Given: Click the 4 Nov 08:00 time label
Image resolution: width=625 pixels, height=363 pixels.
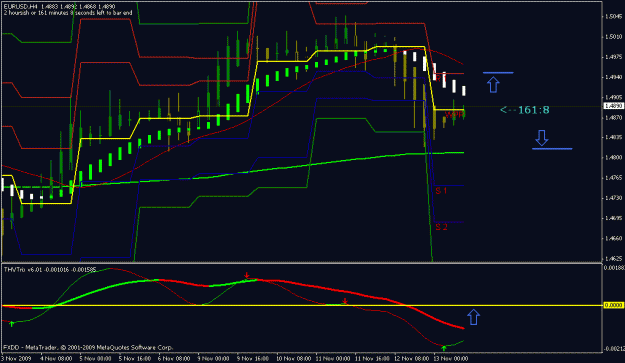Looking at the screenshot, I should pyautogui.click(x=56, y=358).
